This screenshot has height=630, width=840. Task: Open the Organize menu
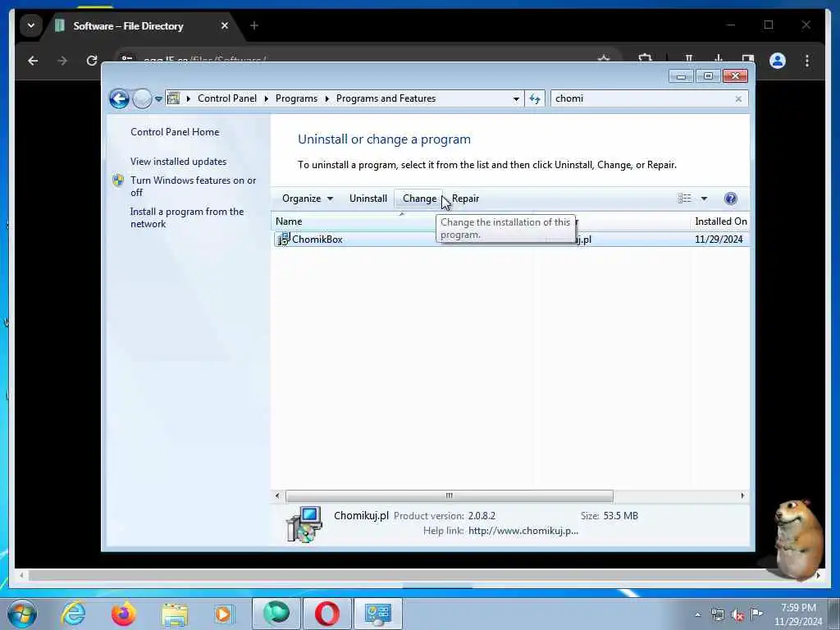click(x=308, y=199)
